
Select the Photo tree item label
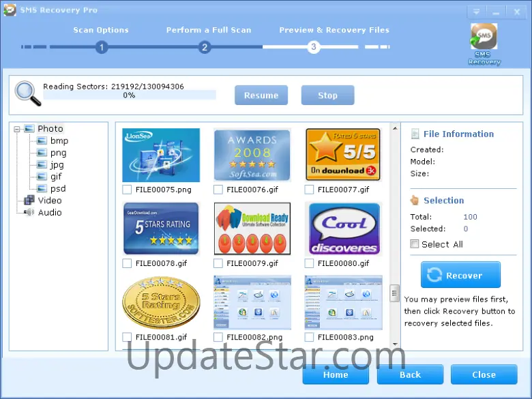[50, 129]
